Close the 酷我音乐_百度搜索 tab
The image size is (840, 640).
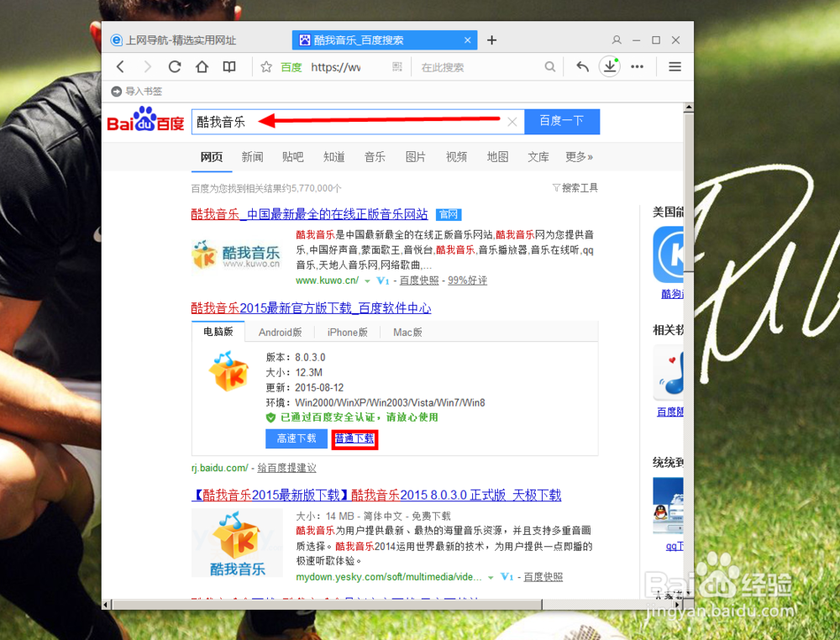468,40
